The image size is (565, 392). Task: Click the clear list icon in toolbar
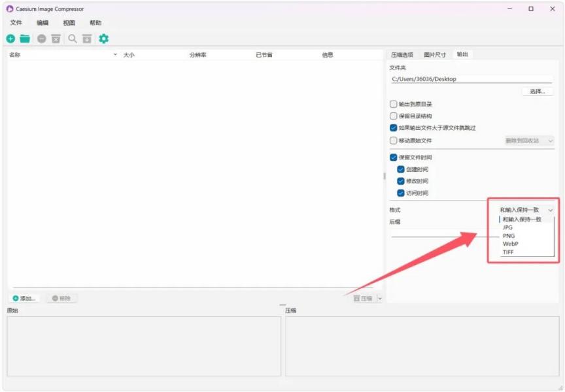(x=56, y=39)
